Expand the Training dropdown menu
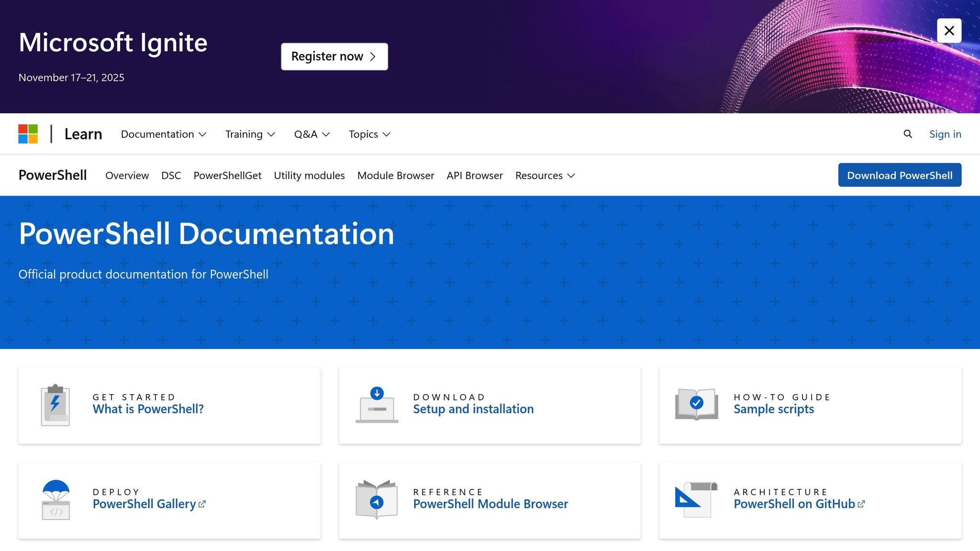Screen dimensions: 980x551 pyautogui.click(x=250, y=134)
